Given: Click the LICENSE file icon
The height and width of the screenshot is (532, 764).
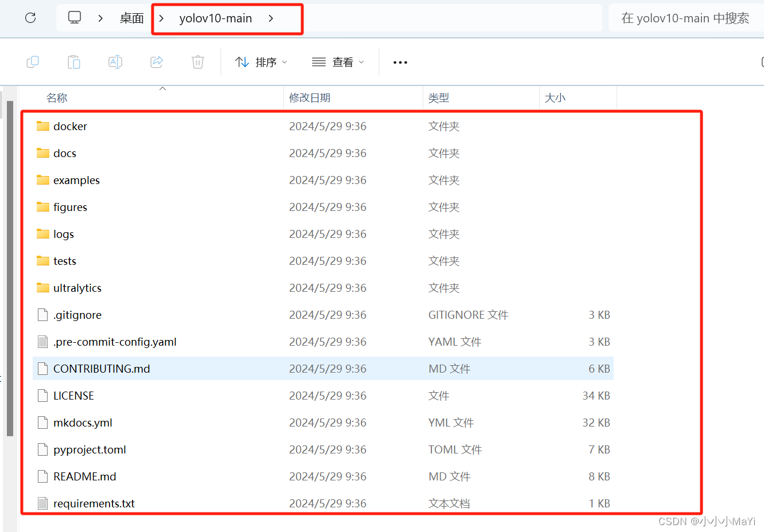Looking at the screenshot, I should (x=42, y=396).
